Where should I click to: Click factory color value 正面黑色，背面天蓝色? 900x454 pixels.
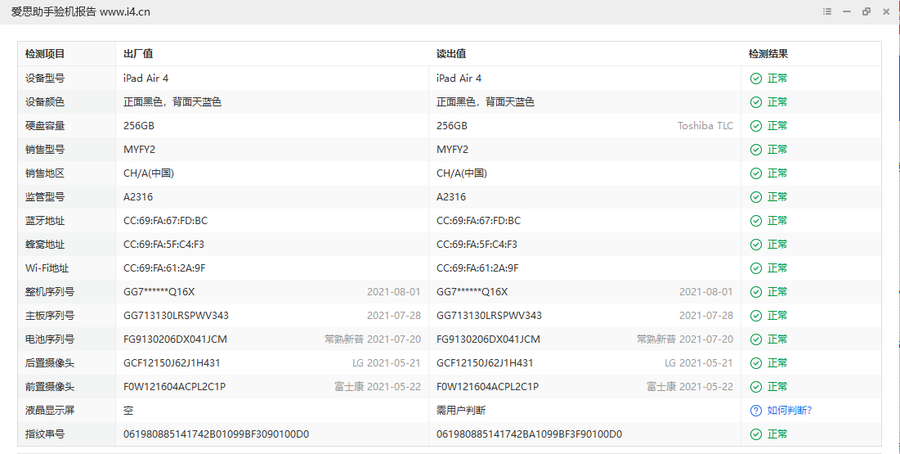pos(172,102)
